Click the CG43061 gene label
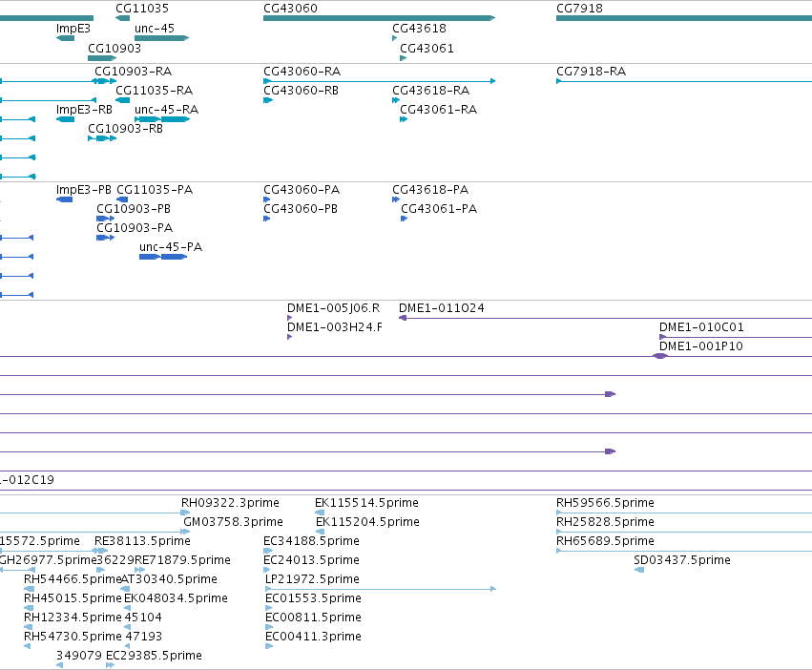The width and height of the screenshot is (812, 670). (x=427, y=48)
